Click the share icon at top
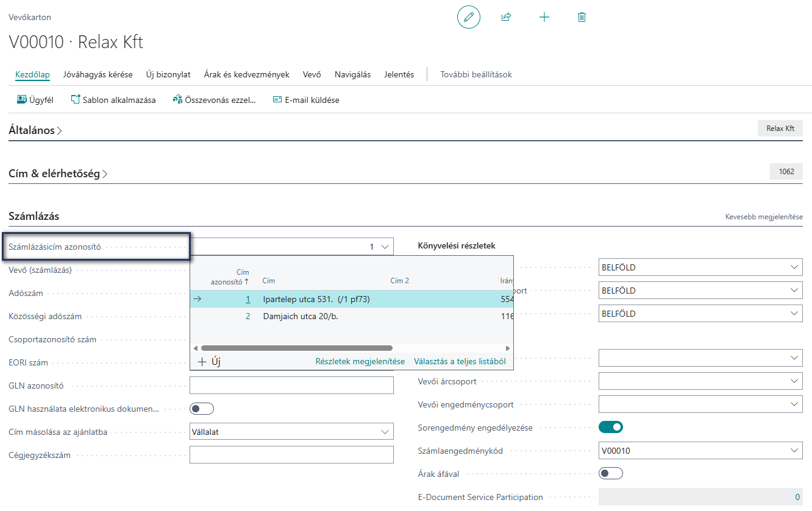 (x=506, y=17)
